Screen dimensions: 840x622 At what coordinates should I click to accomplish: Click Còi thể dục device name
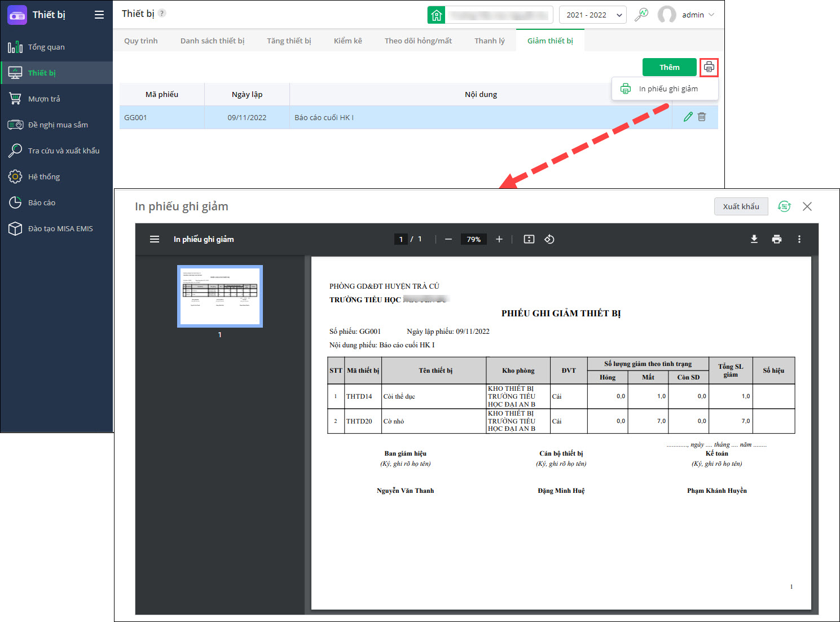click(399, 396)
